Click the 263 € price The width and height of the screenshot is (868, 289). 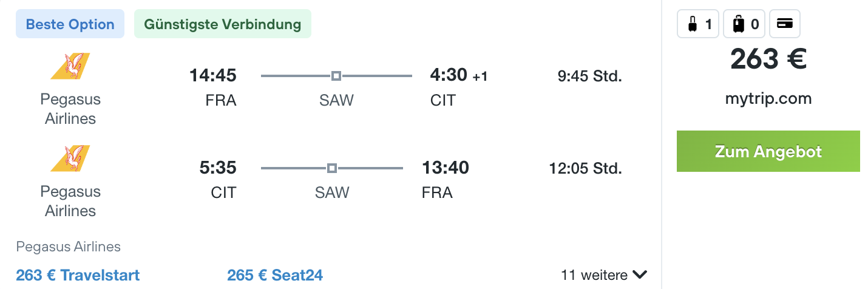768,59
